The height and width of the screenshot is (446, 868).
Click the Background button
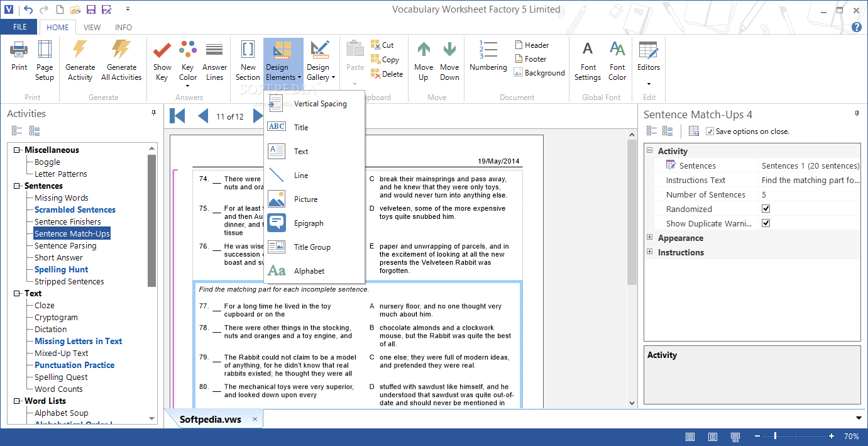(x=539, y=72)
